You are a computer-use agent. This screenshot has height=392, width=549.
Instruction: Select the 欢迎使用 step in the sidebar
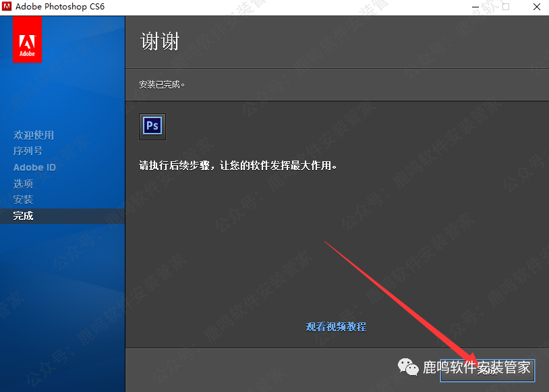[x=34, y=135]
